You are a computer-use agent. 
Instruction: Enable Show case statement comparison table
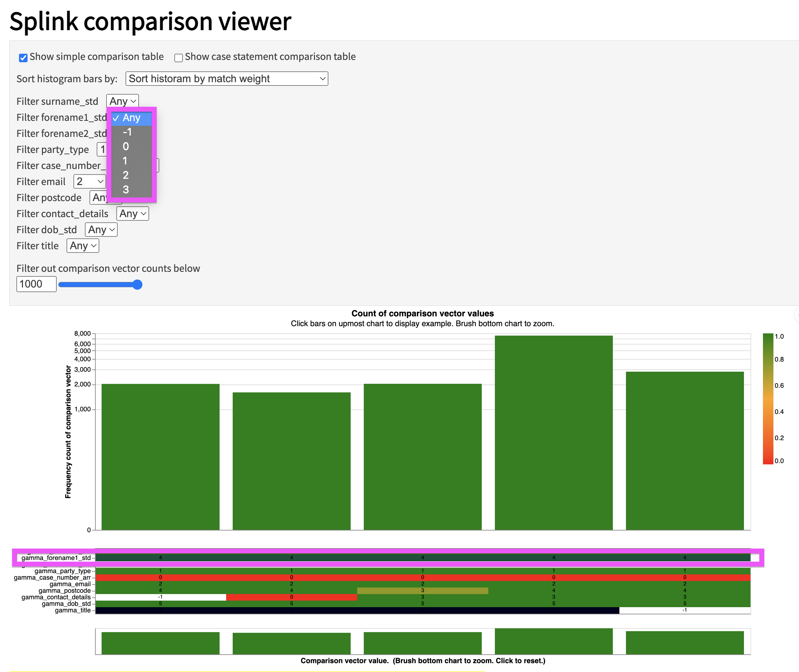pyautogui.click(x=178, y=58)
